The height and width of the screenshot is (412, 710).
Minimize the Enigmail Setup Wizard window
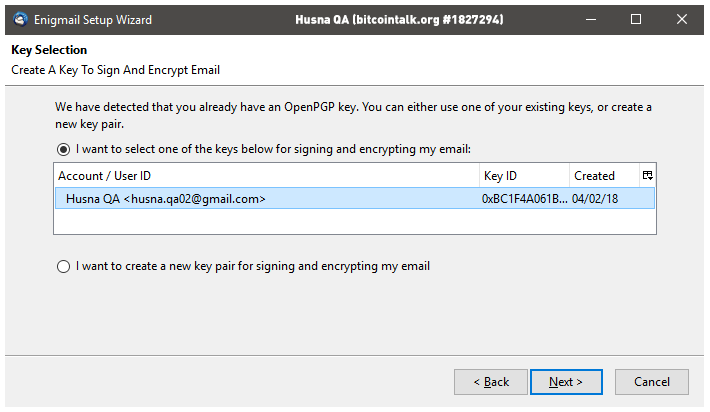(x=590, y=19)
